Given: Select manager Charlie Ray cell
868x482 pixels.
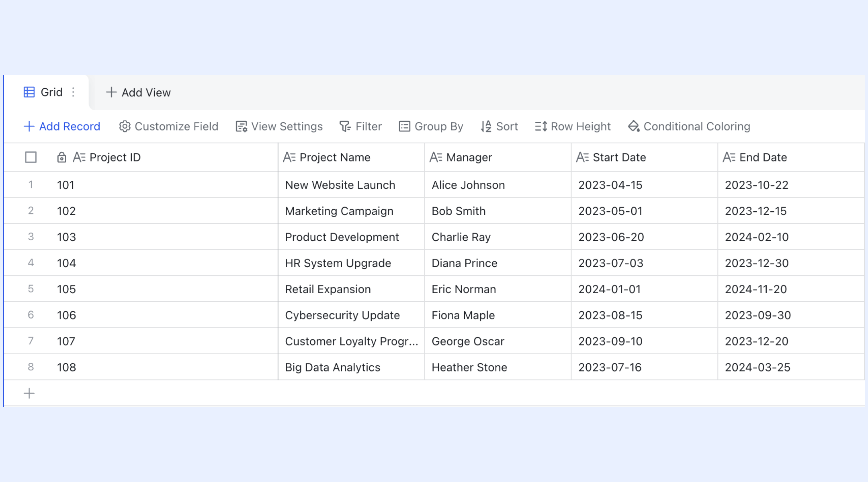Looking at the screenshot, I should (x=498, y=237).
